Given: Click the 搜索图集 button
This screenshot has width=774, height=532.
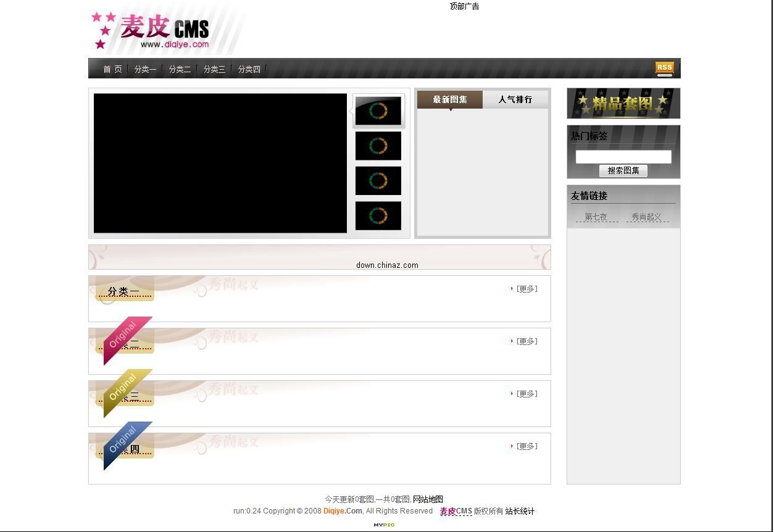Looking at the screenshot, I should pos(623,170).
